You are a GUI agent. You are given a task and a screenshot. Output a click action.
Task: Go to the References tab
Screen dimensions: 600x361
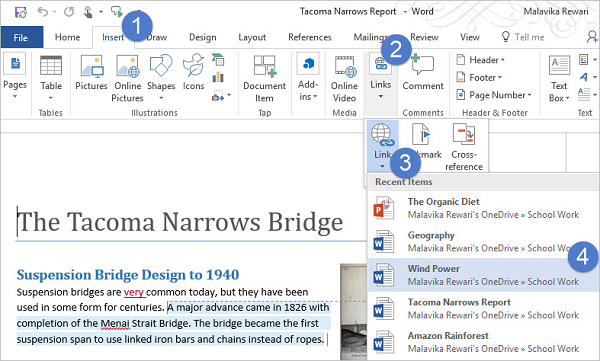[x=310, y=37]
